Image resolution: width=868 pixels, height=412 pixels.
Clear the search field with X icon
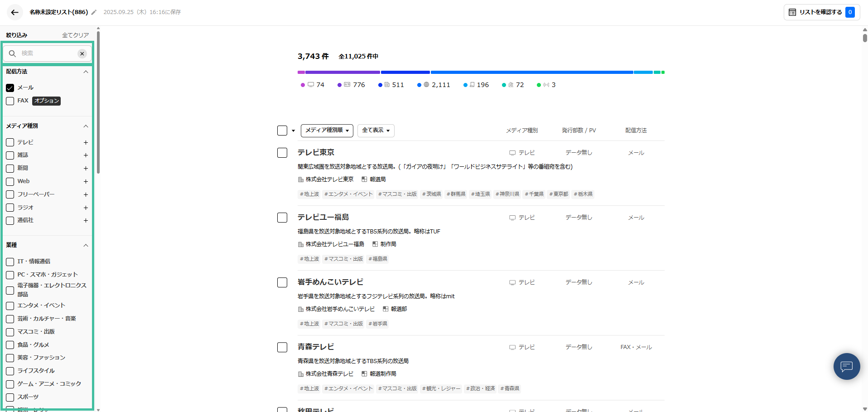point(82,53)
